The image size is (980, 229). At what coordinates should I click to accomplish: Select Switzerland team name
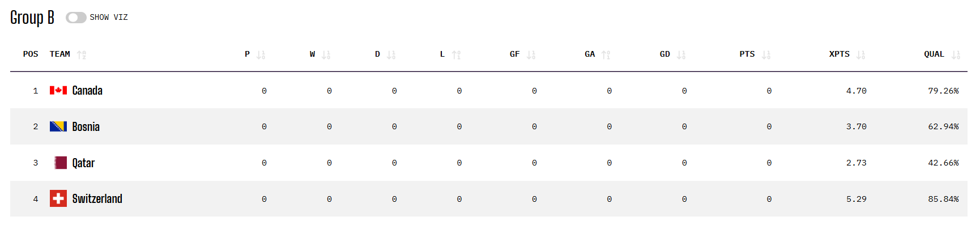tap(97, 199)
